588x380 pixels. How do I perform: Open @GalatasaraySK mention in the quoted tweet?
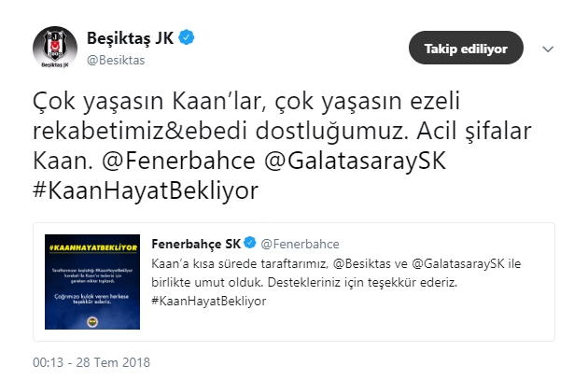pyautogui.click(x=458, y=263)
